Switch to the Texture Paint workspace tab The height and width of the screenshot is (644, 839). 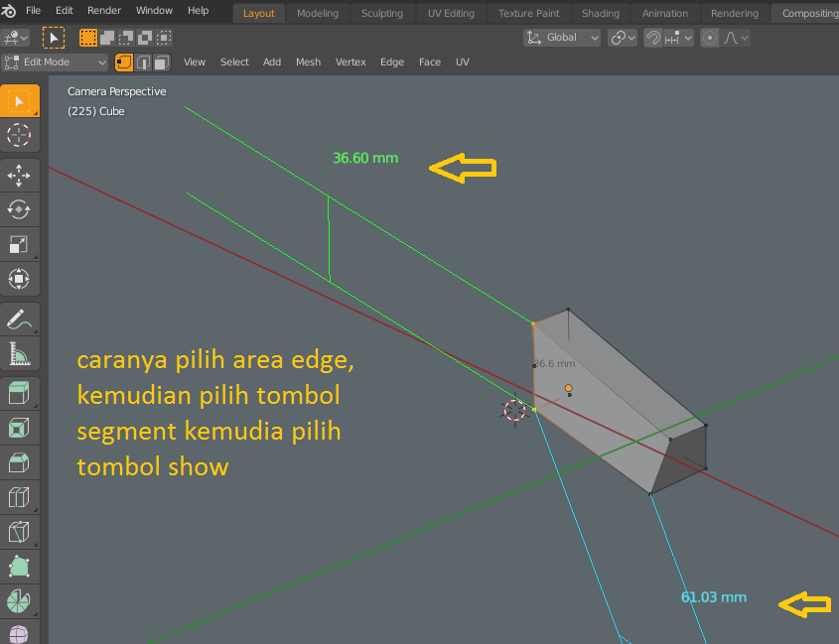pos(528,13)
